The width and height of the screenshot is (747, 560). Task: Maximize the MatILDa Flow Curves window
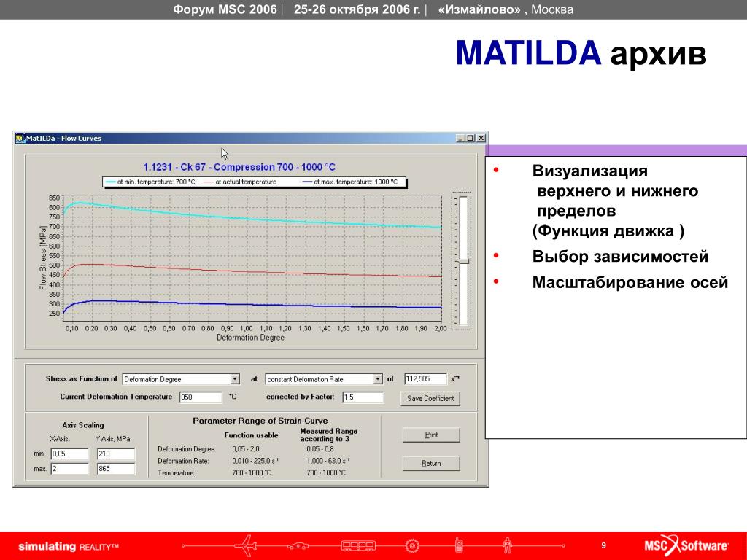pos(471,138)
